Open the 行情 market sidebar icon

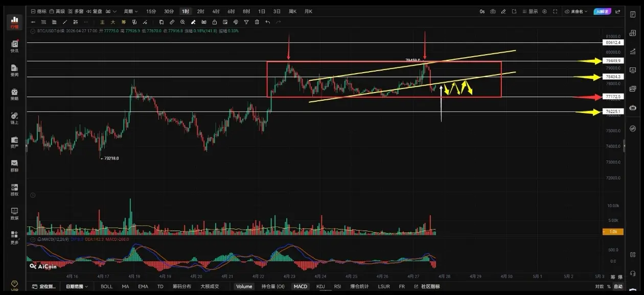coord(14,22)
